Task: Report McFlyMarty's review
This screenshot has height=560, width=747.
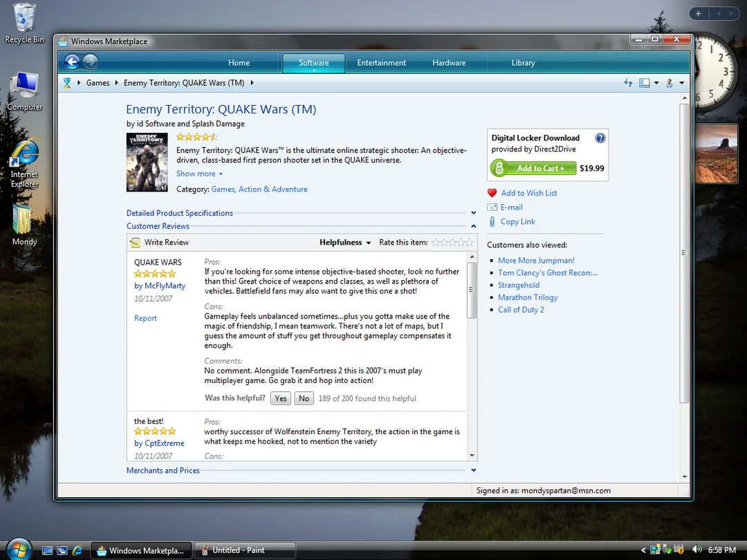Action: (x=145, y=318)
